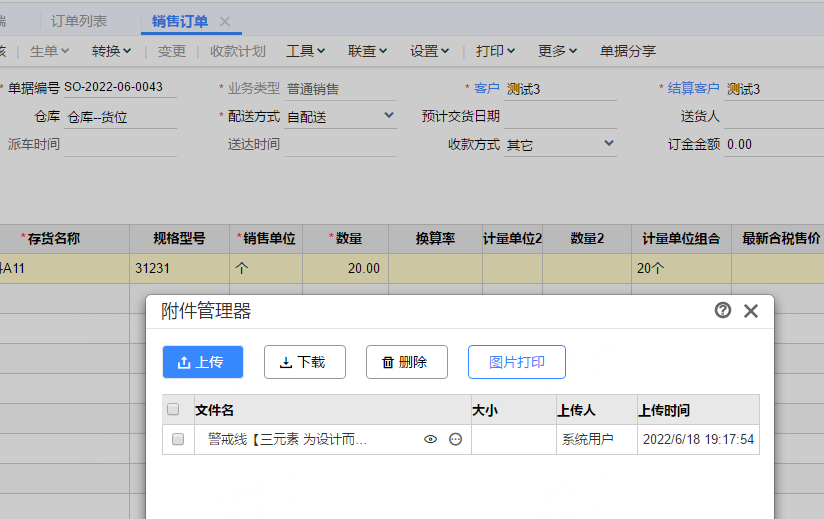Open the 打印 menu
This screenshot has height=519, width=824.
tap(496, 51)
